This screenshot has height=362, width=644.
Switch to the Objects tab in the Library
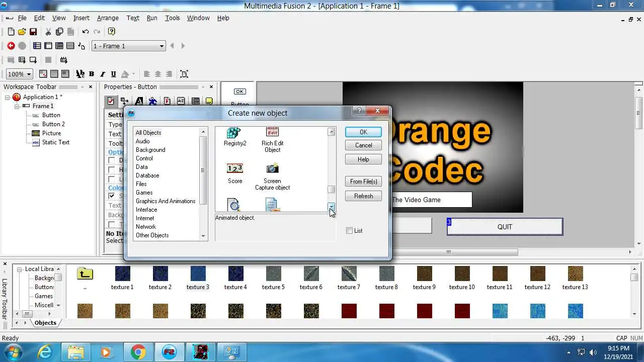coord(45,323)
